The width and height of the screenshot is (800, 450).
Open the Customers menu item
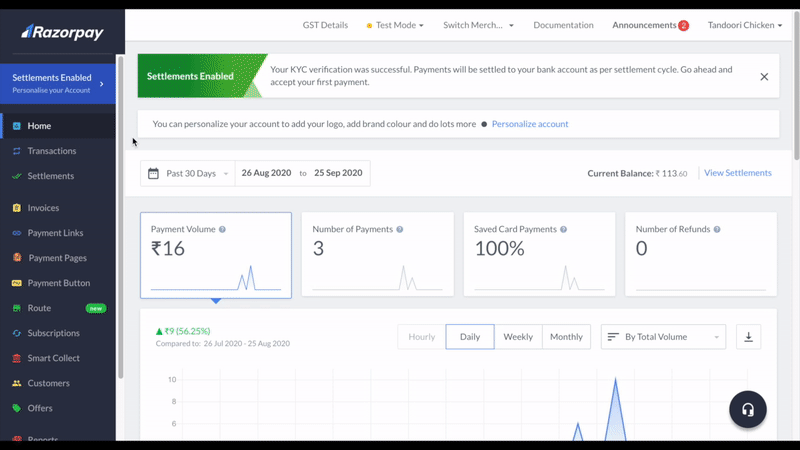point(58,383)
